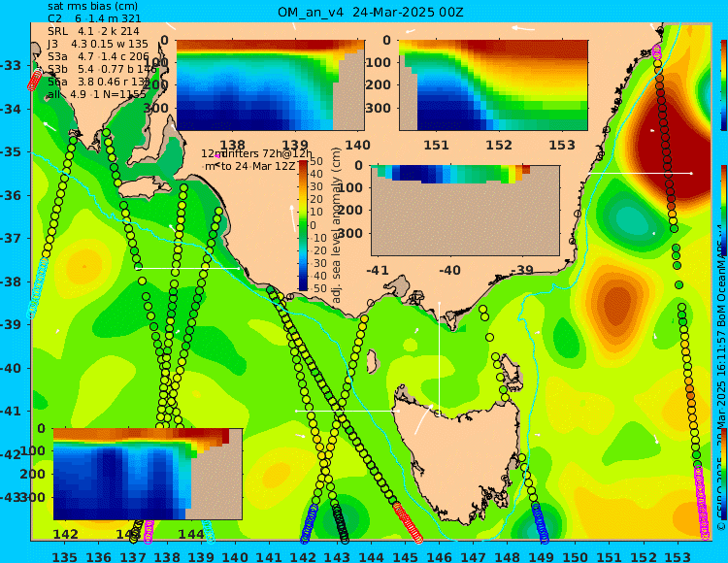
Task: Click the white transect line along 41S
Action: point(347,411)
